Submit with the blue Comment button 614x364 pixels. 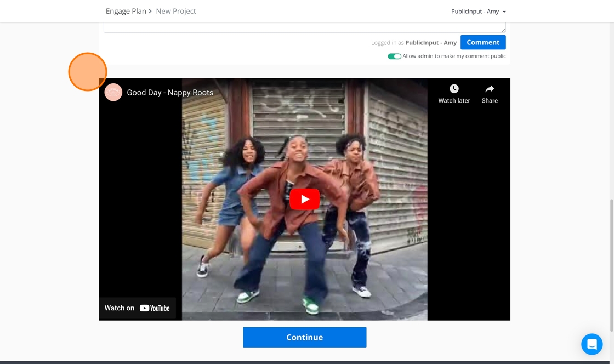(483, 42)
